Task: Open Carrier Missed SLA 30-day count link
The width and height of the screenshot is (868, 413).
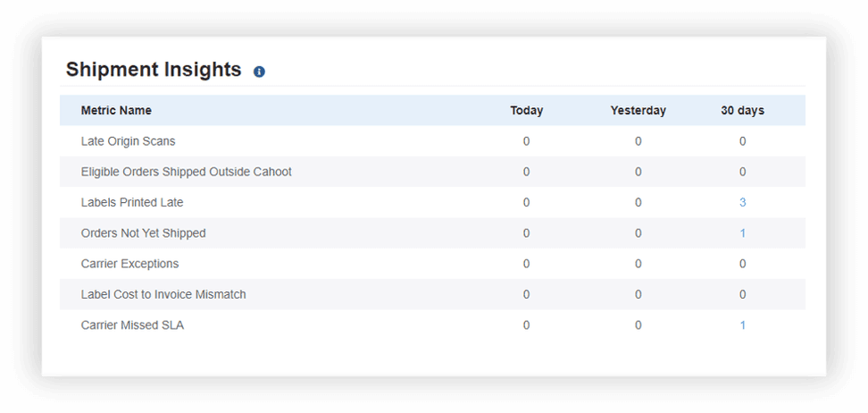Action: pos(742,325)
